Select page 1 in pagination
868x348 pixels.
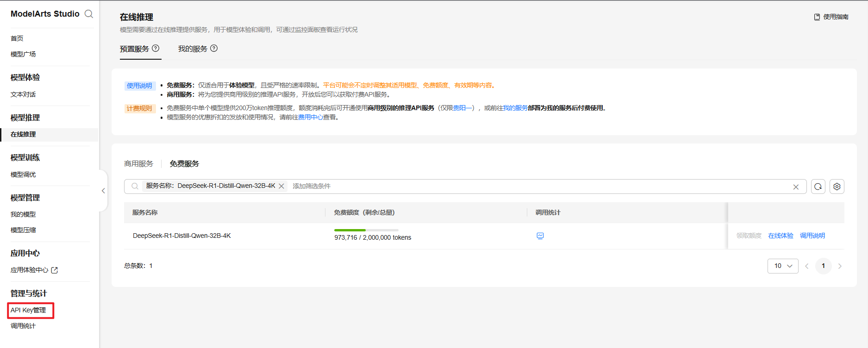pos(823,266)
